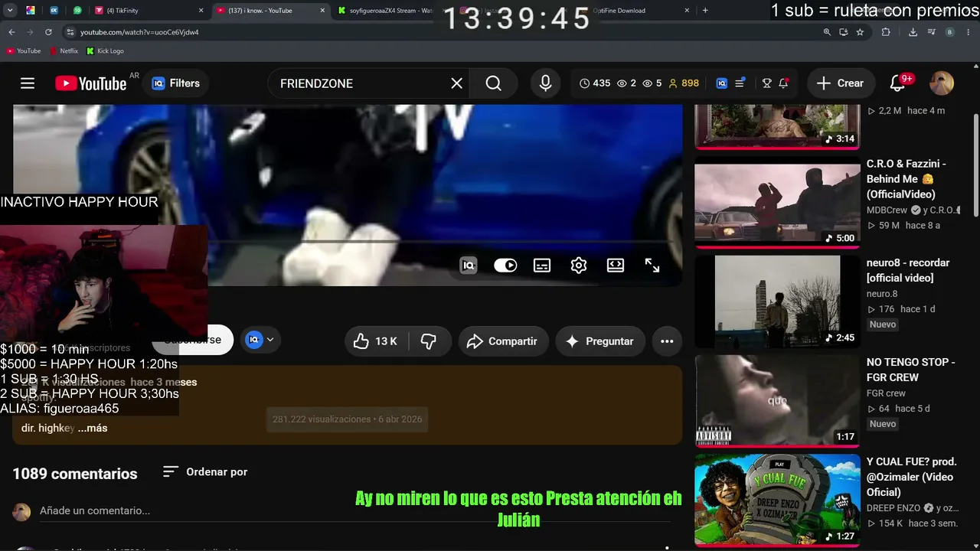Bookmark this page with the star
This screenshot has height=551, width=980.
(860, 32)
